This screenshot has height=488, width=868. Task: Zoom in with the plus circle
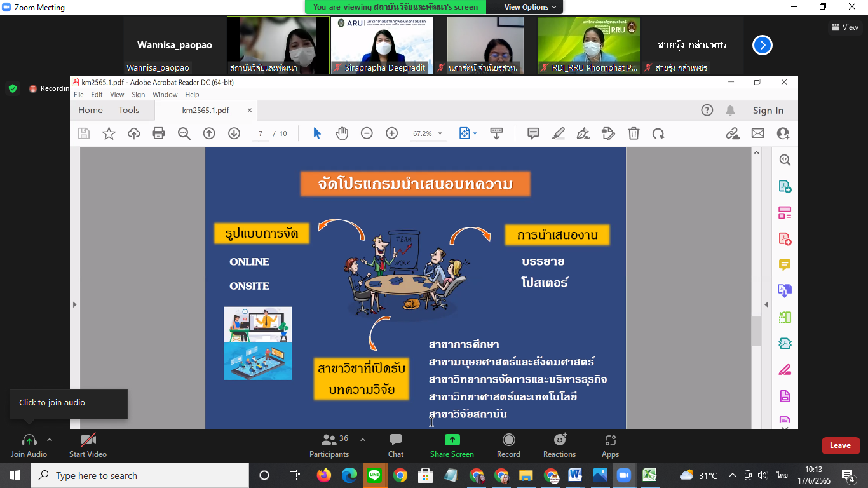point(392,133)
